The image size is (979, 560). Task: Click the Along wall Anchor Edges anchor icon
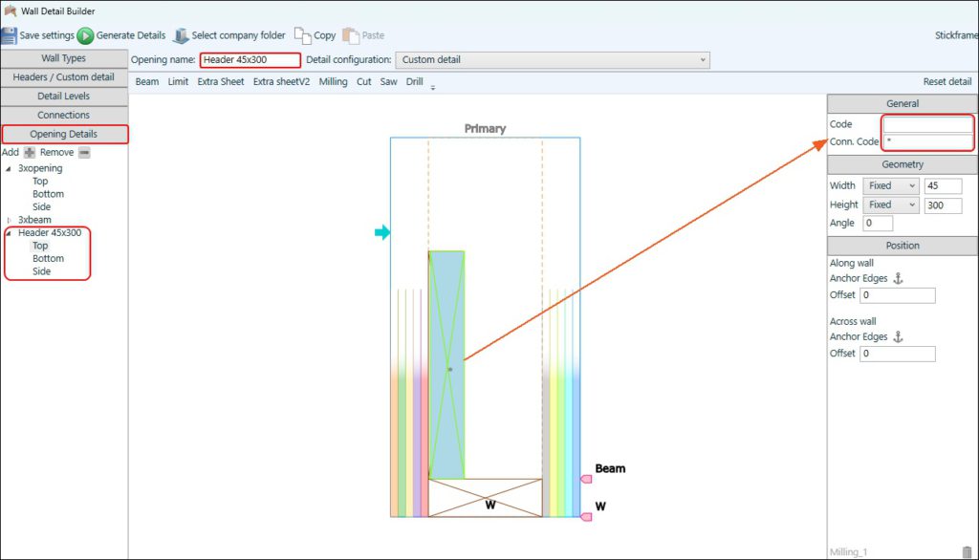click(898, 278)
